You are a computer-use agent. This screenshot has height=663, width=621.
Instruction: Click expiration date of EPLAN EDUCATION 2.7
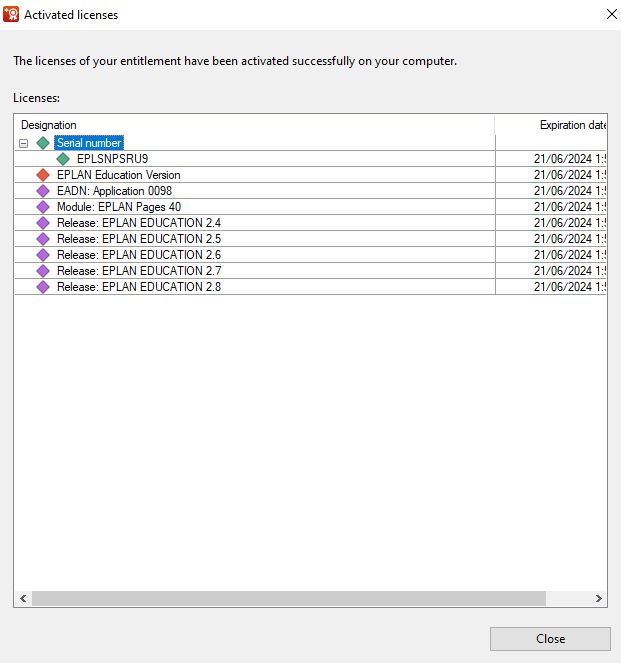tap(569, 271)
